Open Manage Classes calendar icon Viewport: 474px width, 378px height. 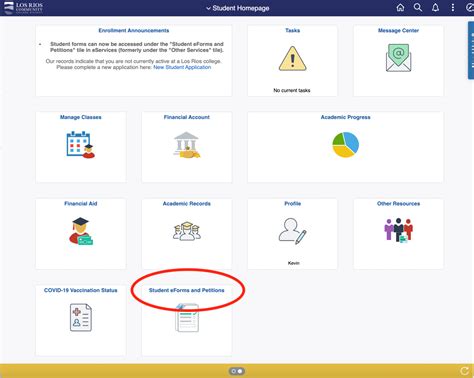pyautogui.click(x=81, y=145)
